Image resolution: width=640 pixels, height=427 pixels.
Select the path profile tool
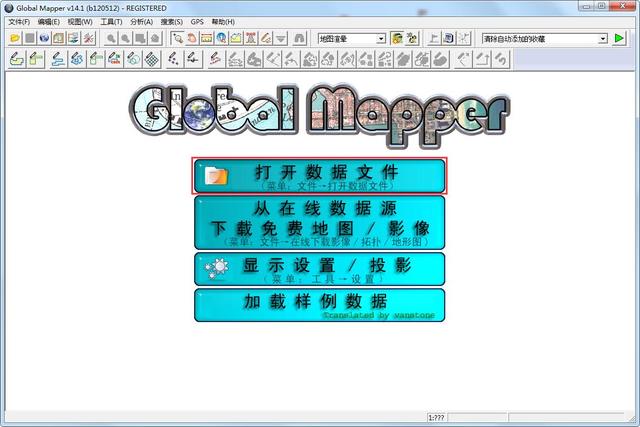(x=236, y=38)
